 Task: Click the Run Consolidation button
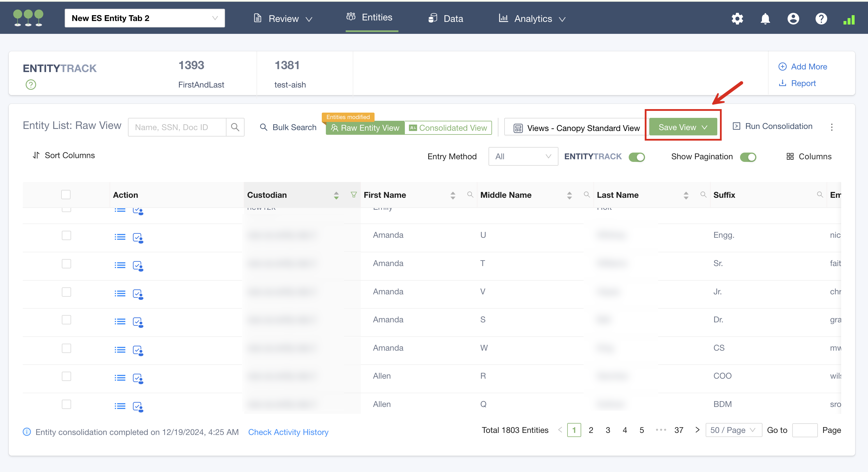[772, 126]
